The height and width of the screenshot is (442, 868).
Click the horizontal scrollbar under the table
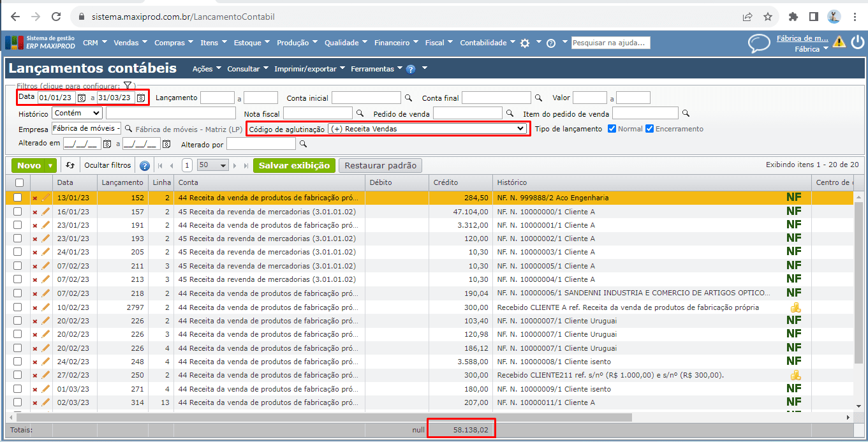[x=319, y=417]
